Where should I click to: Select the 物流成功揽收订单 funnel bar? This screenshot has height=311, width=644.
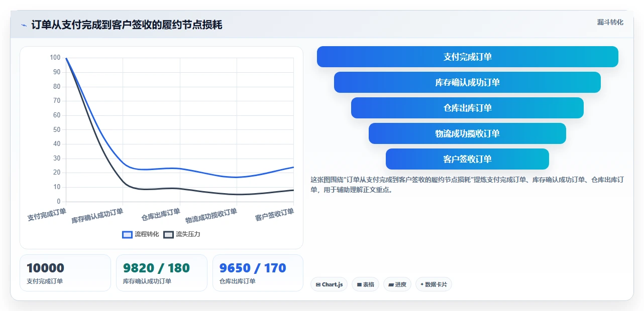click(467, 133)
